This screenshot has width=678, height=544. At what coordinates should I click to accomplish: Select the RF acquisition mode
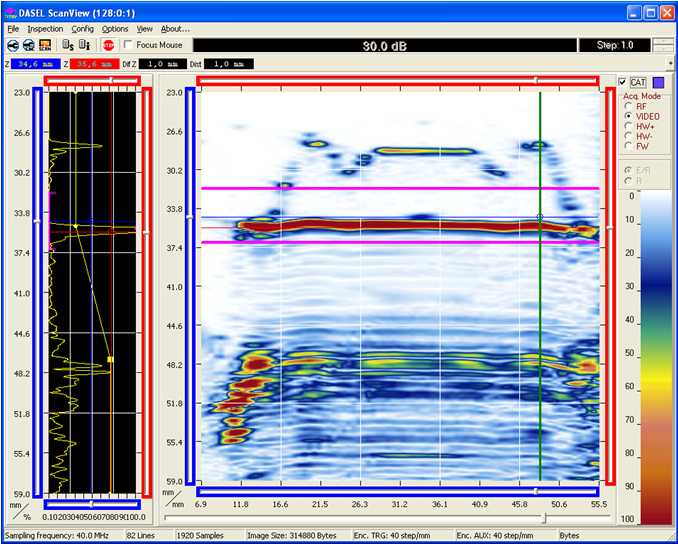point(627,105)
